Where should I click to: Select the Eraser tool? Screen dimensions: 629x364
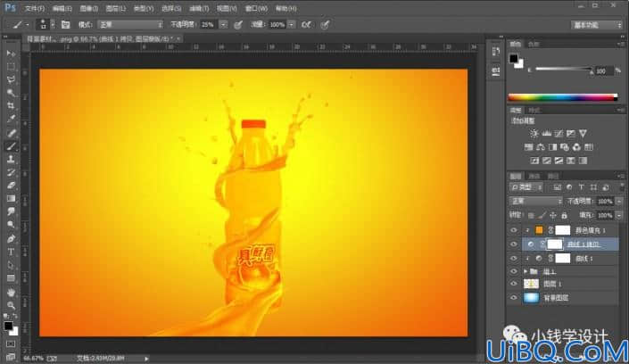(x=11, y=186)
